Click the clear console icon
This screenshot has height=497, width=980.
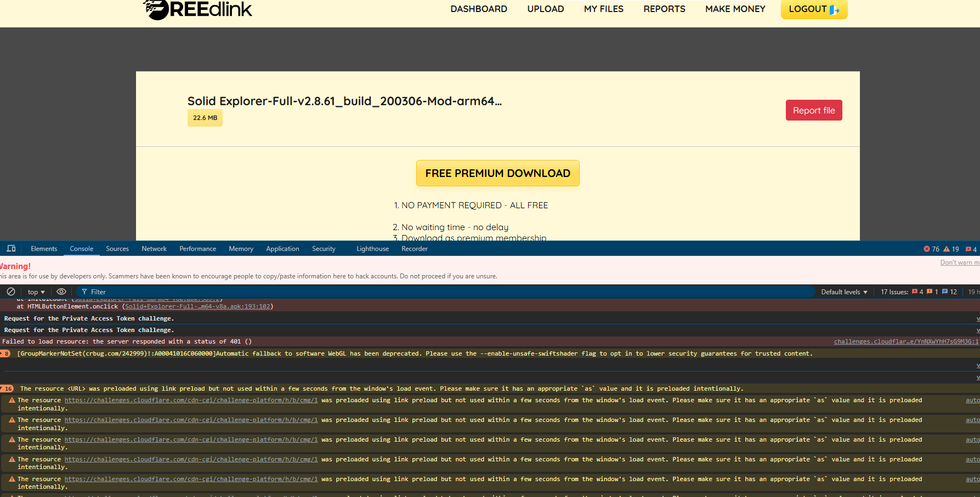click(x=11, y=292)
